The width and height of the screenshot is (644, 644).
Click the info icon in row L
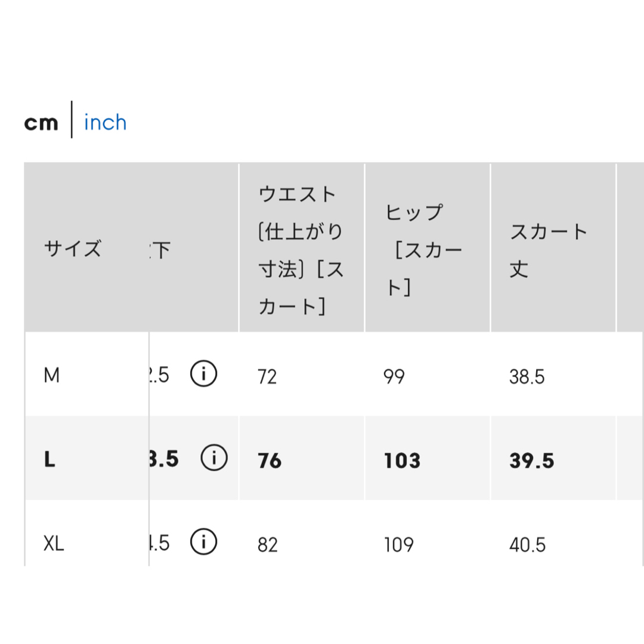click(213, 457)
